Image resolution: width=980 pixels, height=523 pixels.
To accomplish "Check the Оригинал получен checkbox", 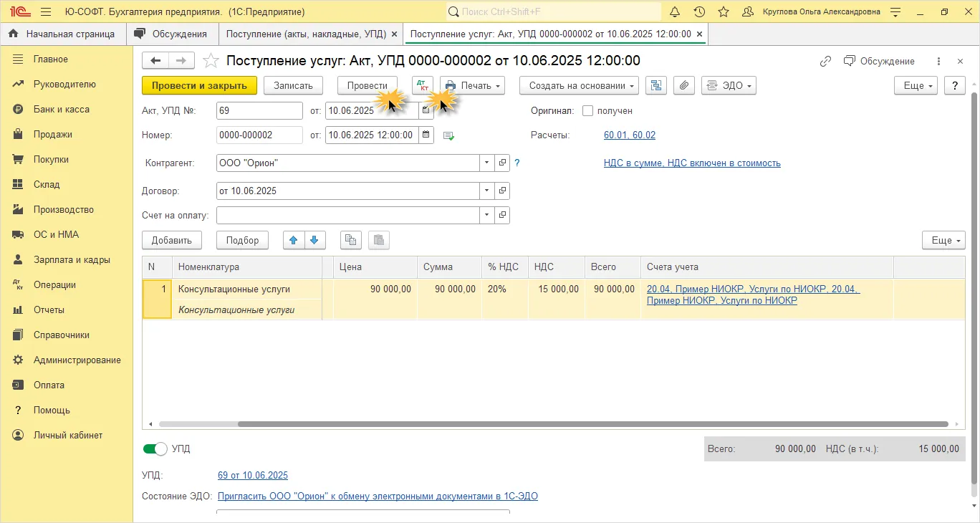I will pyautogui.click(x=588, y=111).
